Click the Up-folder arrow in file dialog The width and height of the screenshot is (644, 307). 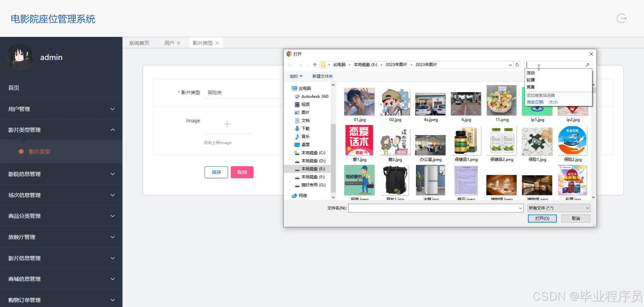click(315, 65)
